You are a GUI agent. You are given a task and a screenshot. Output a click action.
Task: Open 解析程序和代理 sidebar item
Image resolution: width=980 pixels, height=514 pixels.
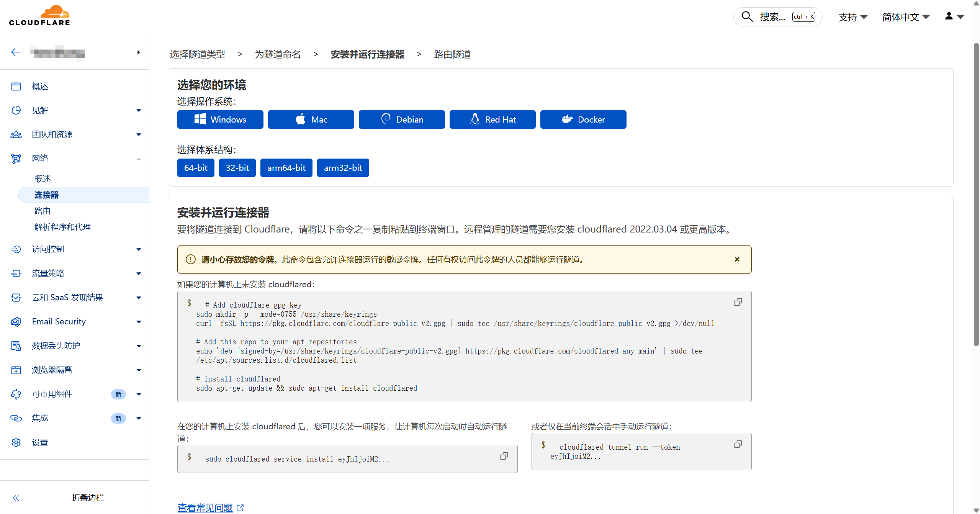pyautogui.click(x=63, y=227)
